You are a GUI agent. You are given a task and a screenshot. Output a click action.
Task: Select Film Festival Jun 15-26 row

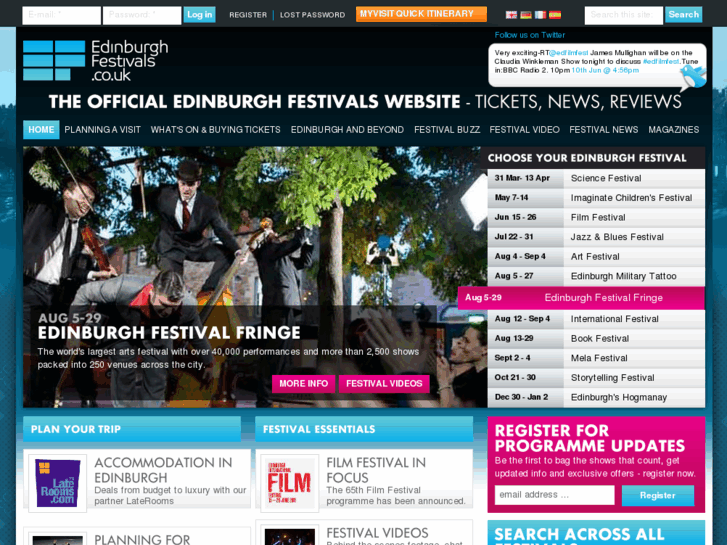(596, 218)
